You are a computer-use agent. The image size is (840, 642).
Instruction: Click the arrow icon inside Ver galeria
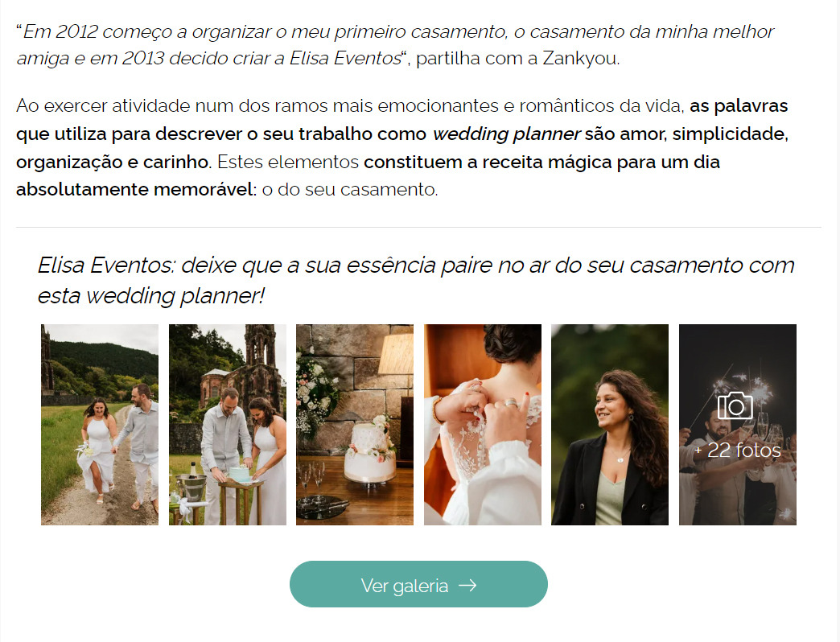pos(467,585)
